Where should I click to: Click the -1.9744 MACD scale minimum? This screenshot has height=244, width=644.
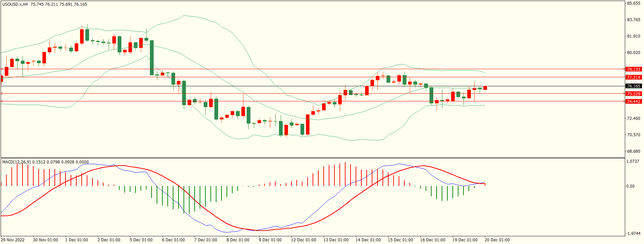point(633,233)
